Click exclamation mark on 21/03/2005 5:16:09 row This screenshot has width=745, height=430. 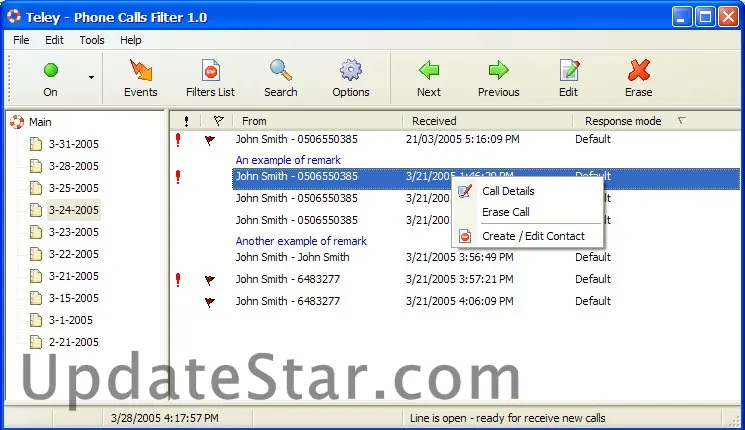[x=178, y=140]
